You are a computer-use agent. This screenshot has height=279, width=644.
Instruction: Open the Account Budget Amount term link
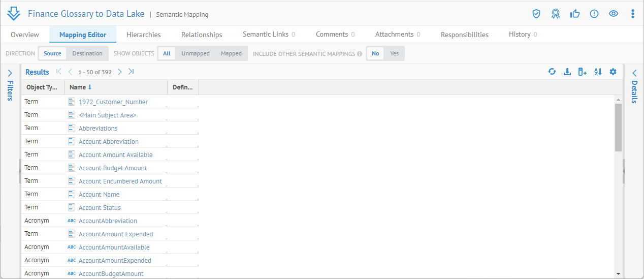113,168
